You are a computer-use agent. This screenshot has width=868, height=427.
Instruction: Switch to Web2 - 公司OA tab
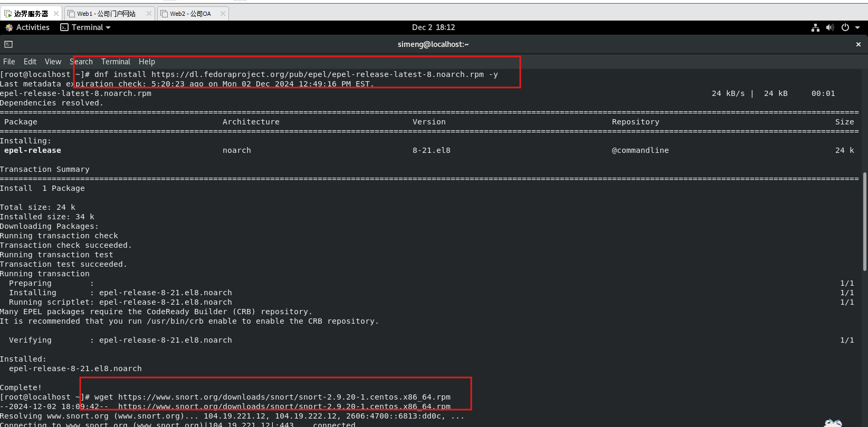190,14
